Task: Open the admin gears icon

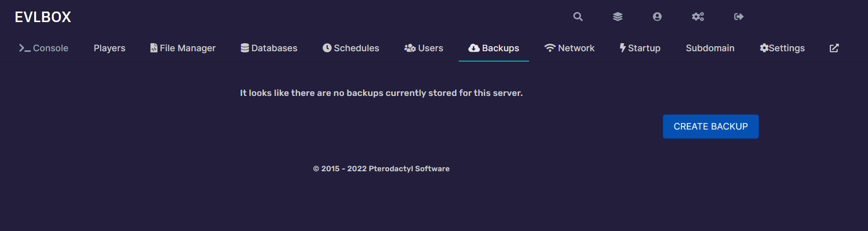Action: (x=698, y=17)
